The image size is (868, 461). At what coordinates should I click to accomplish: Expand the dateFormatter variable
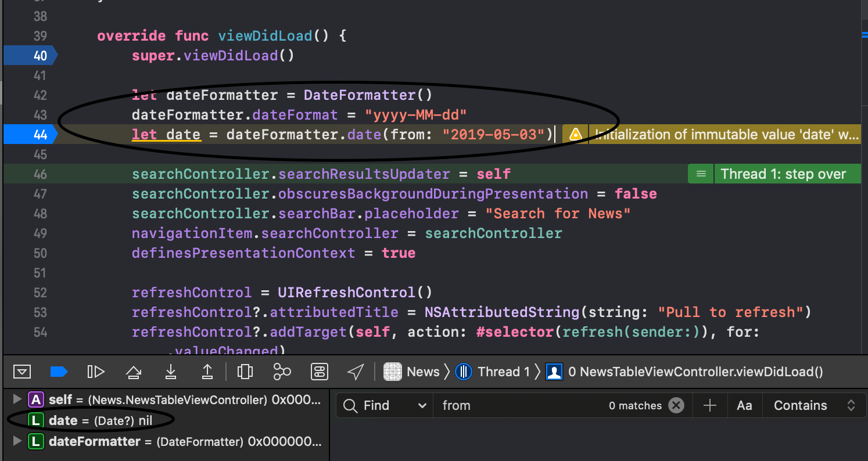pos(16,441)
